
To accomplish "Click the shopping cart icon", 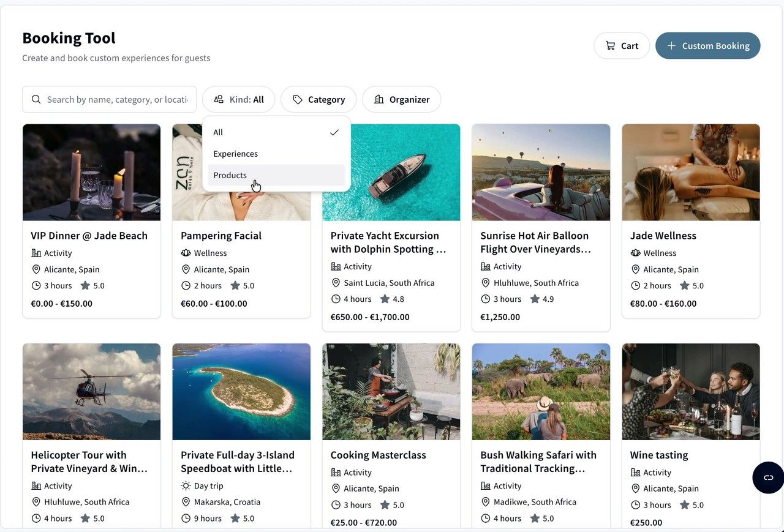I will (x=610, y=46).
